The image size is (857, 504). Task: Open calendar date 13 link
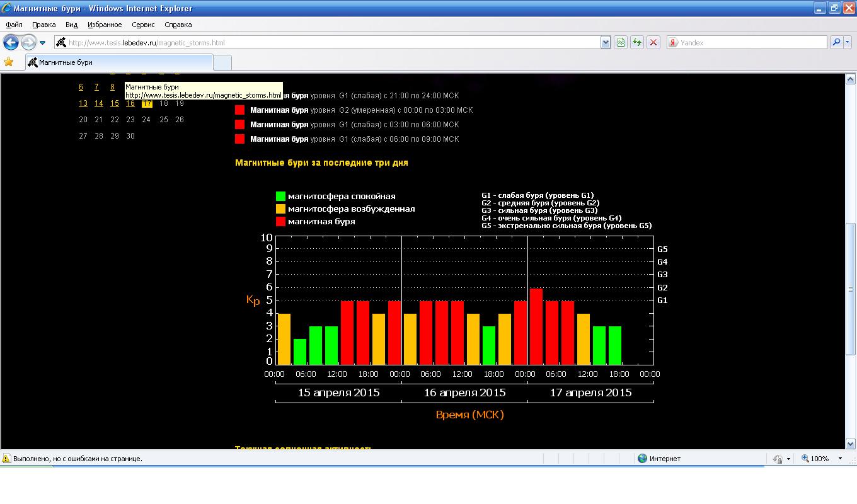(x=83, y=103)
